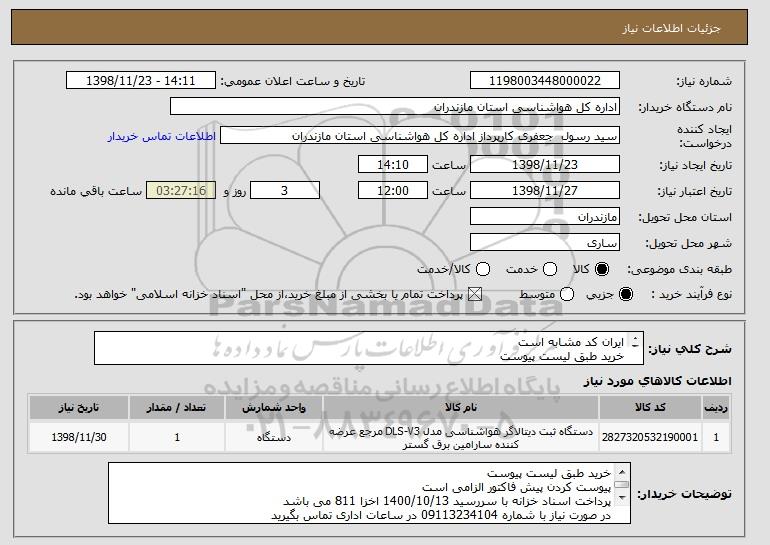Click the delivery city field ساری
This screenshot has height=545, width=770.
[x=545, y=243]
